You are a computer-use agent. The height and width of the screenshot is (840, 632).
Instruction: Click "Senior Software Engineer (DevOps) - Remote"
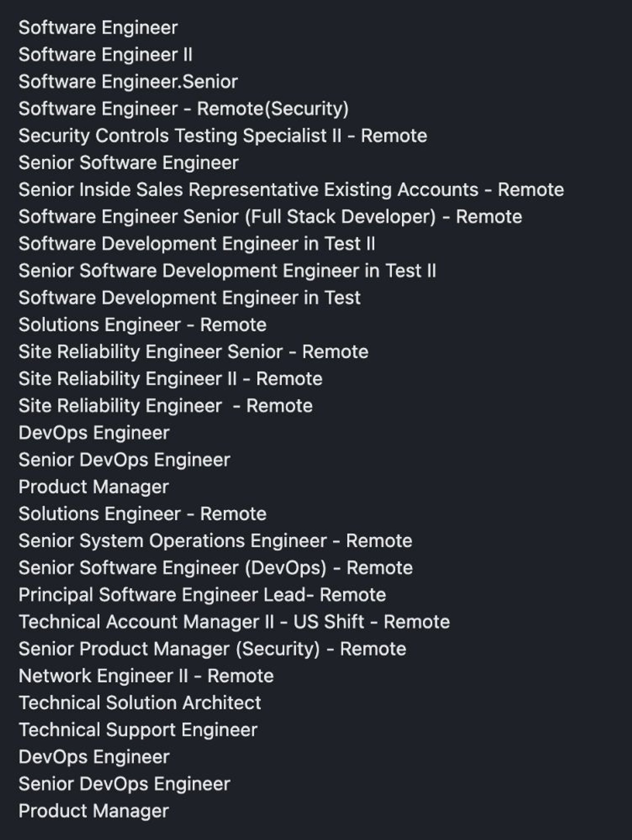pos(215,568)
